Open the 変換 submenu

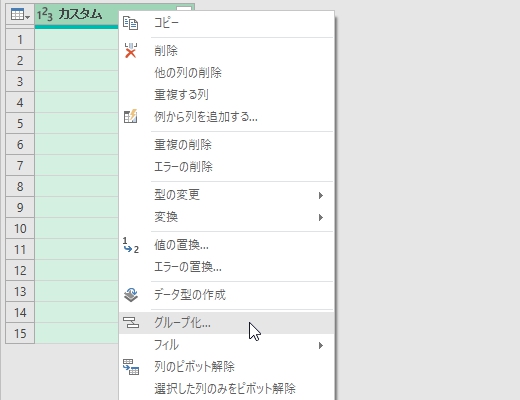[226, 217]
